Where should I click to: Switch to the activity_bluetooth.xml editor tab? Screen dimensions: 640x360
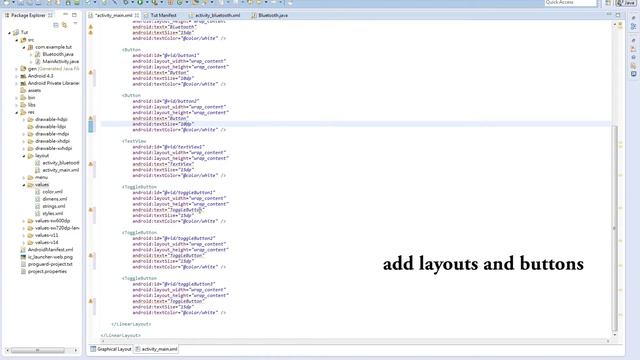click(x=214, y=15)
